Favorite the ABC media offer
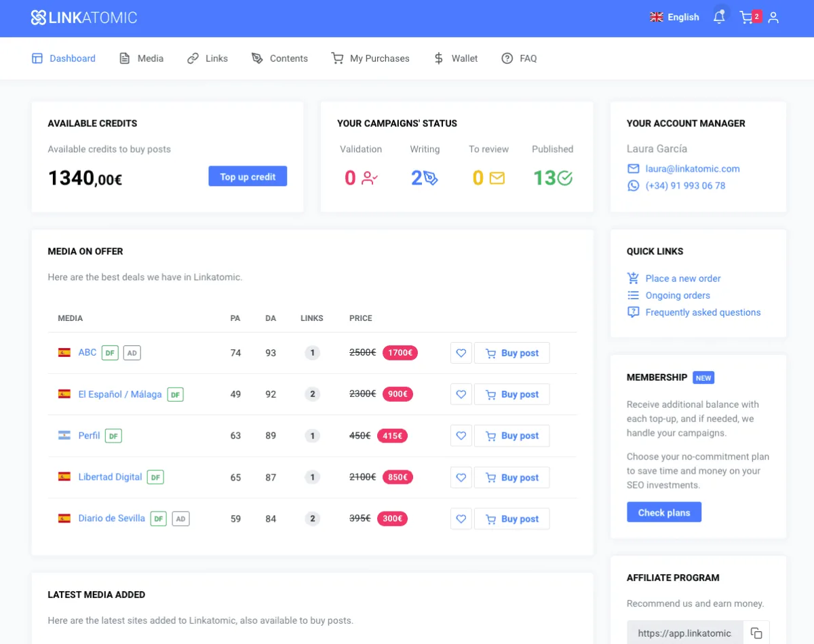The height and width of the screenshot is (644, 814). point(461,353)
